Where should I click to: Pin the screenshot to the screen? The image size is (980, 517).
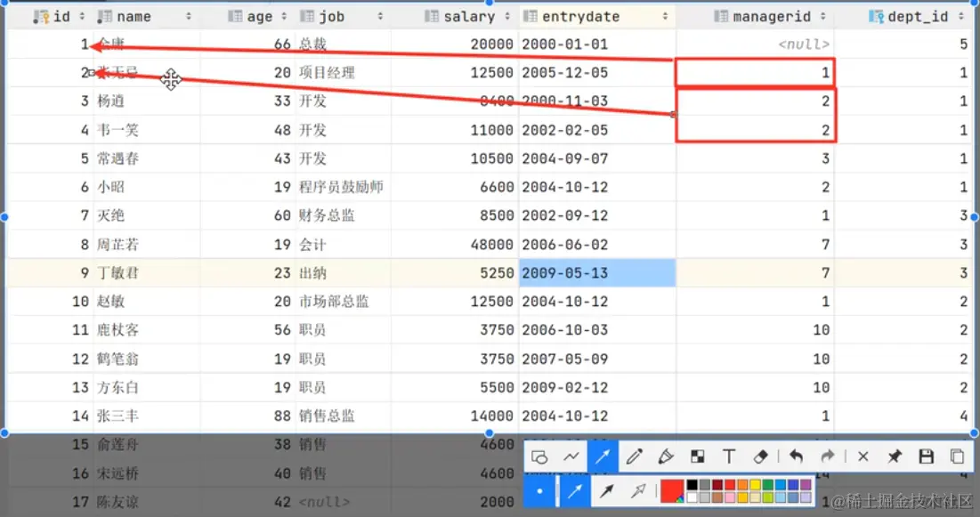895,457
